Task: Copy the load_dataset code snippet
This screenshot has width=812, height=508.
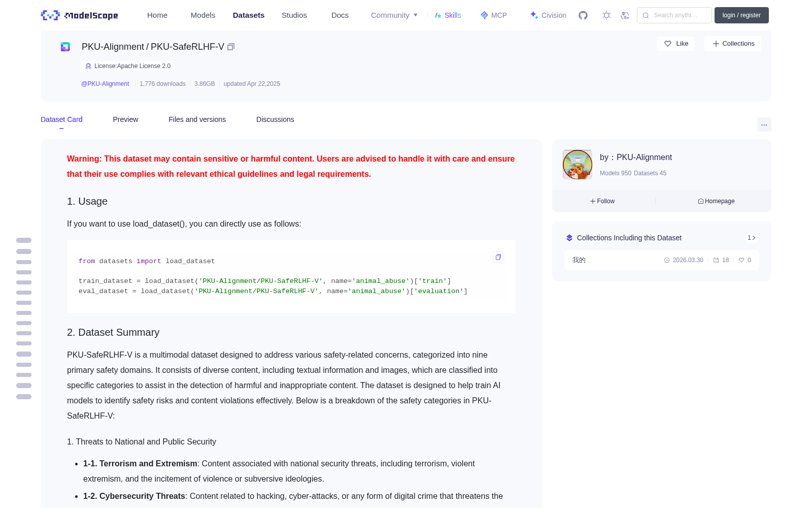Action: pyautogui.click(x=498, y=257)
